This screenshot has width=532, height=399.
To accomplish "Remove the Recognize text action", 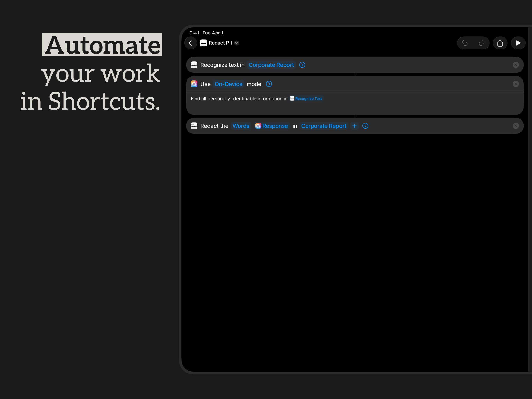I will coord(516,65).
